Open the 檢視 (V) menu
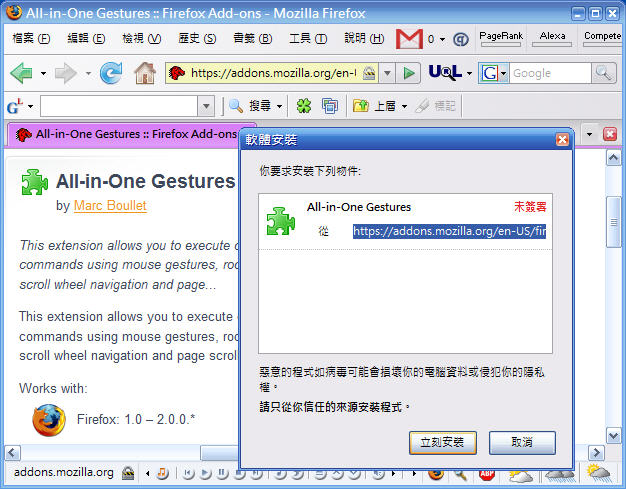 coord(141,38)
